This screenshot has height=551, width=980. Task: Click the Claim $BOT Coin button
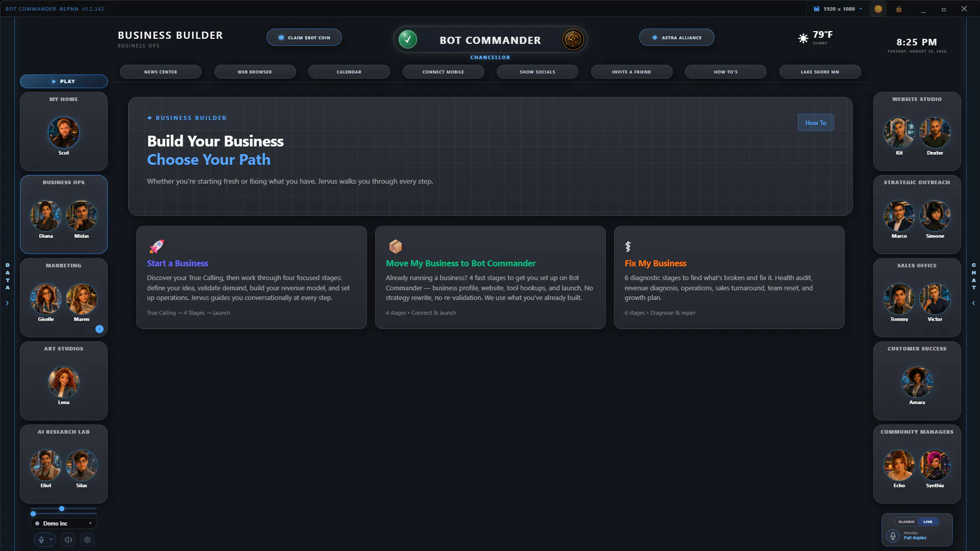point(304,37)
